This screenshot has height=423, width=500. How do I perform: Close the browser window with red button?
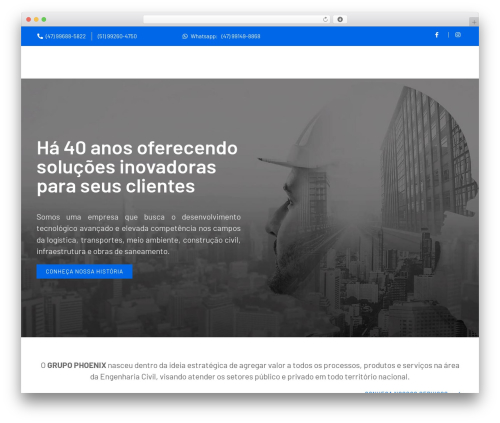tap(29, 20)
